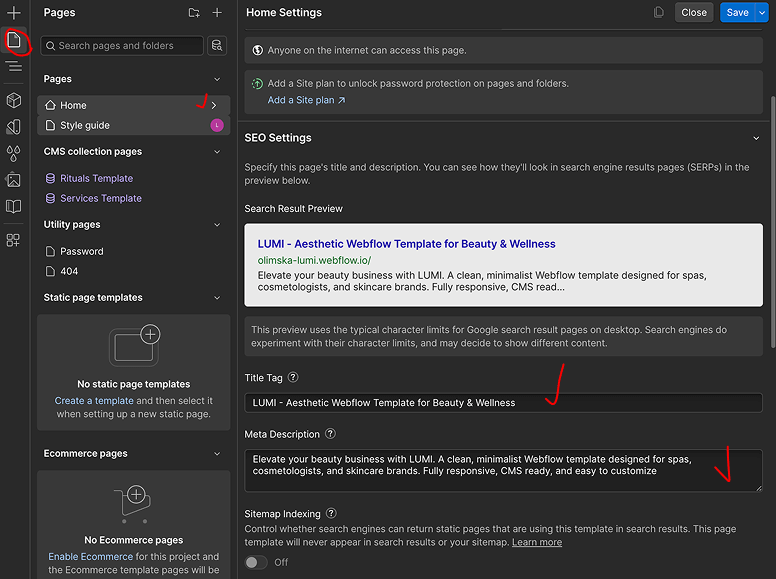The width and height of the screenshot is (776, 579).
Task: Open the Assets image icon
Action: 14,180
